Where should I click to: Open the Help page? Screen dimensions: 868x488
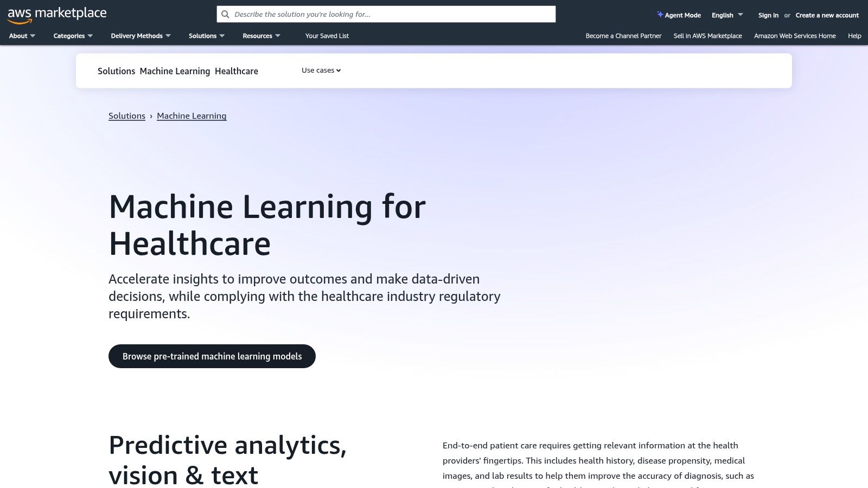[854, 36]
